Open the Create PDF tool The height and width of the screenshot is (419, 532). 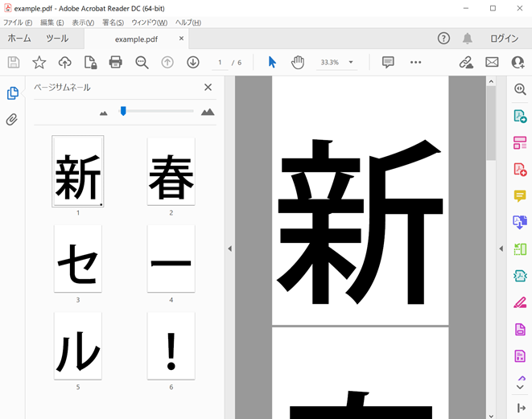pos(520,169)
